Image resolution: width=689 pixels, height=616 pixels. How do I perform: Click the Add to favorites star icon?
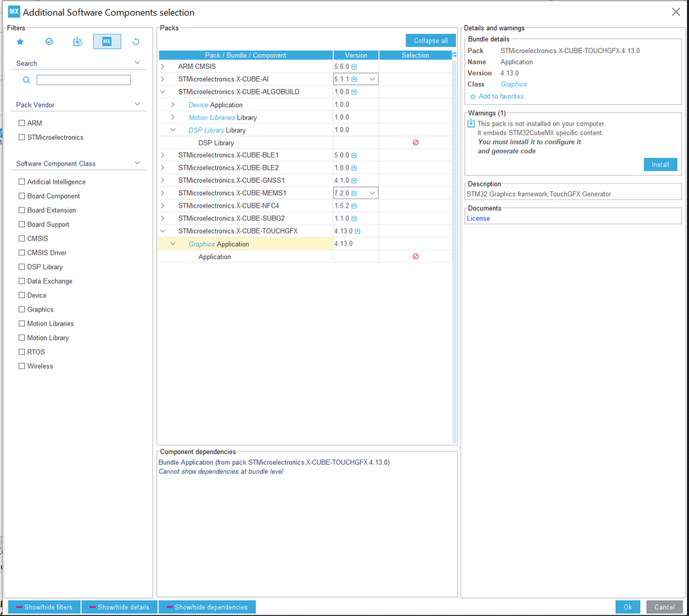473,97
